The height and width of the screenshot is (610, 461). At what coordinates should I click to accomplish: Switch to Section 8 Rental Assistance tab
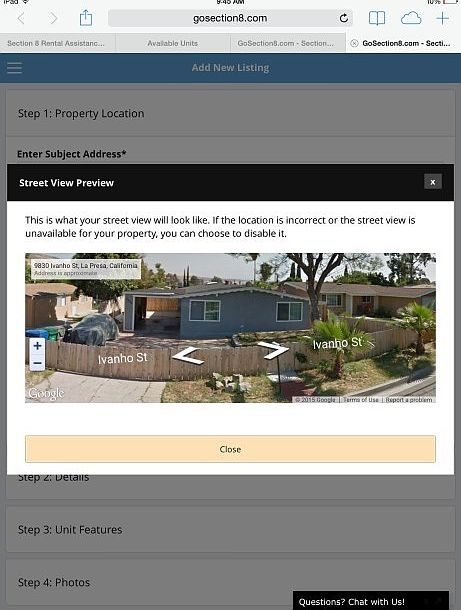click(58, 43)
